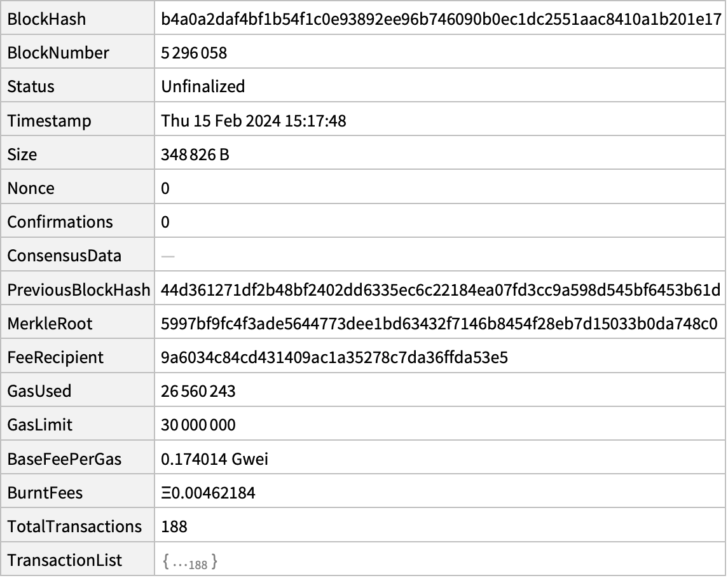Click the BlockHash key label
The height and width of the screenshot is (578, 728).
46,19
